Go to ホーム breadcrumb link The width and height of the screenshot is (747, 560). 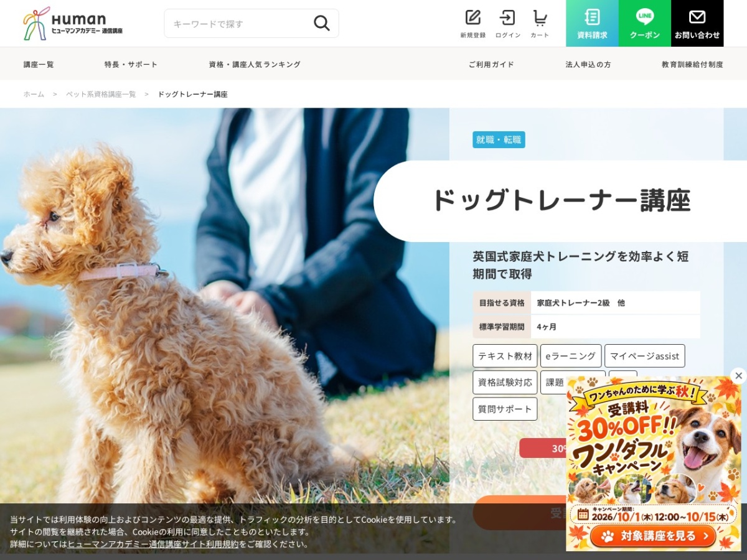point(34,94)
